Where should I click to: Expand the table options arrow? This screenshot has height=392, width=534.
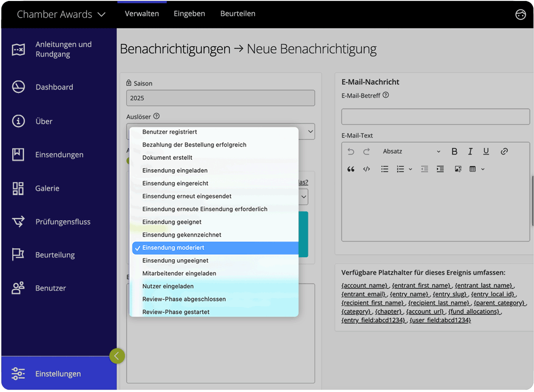point(482,169)
